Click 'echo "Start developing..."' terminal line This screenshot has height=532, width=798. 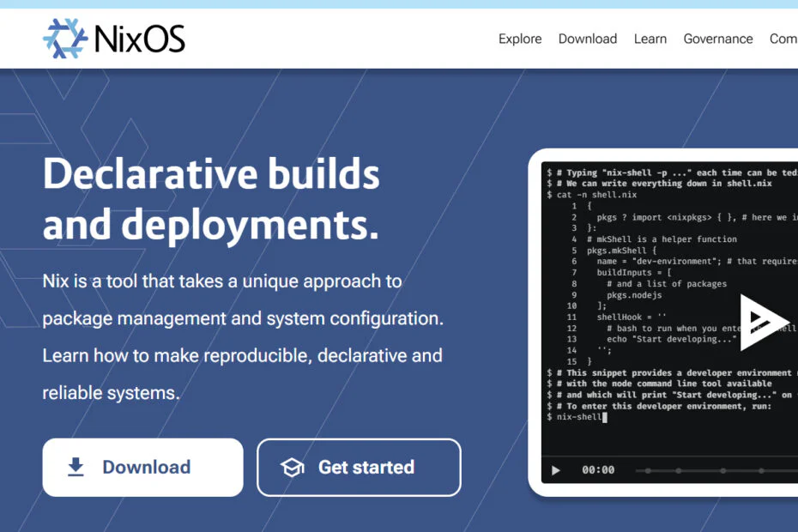coord(671,339)
